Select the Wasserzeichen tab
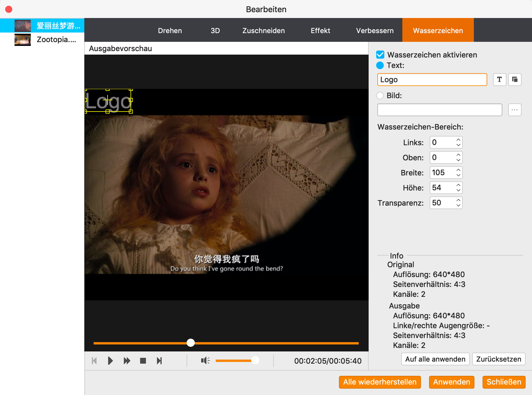The height and width of the screenshot is (395, 532). (438, 30)
